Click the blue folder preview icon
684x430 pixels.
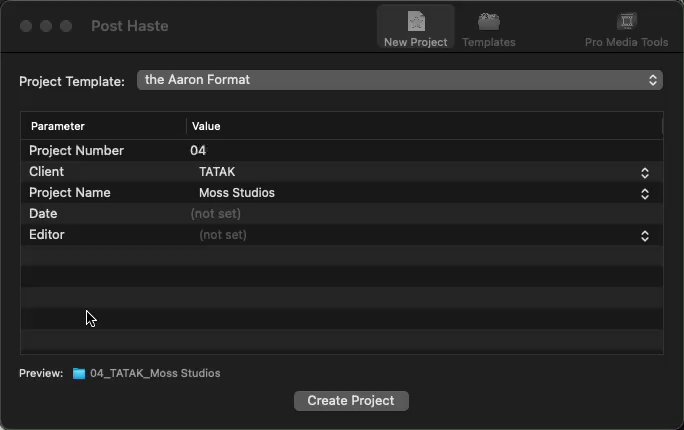79,373
